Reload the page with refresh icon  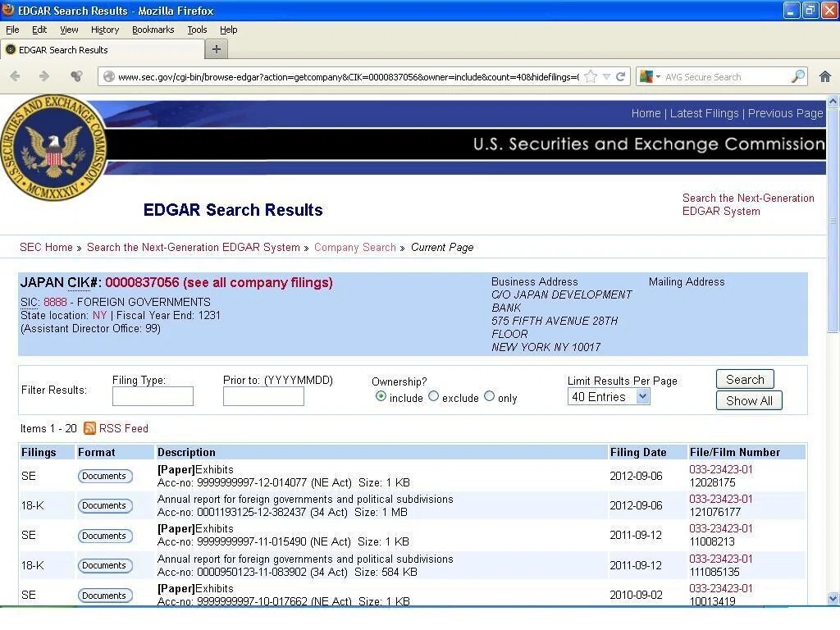620,76
